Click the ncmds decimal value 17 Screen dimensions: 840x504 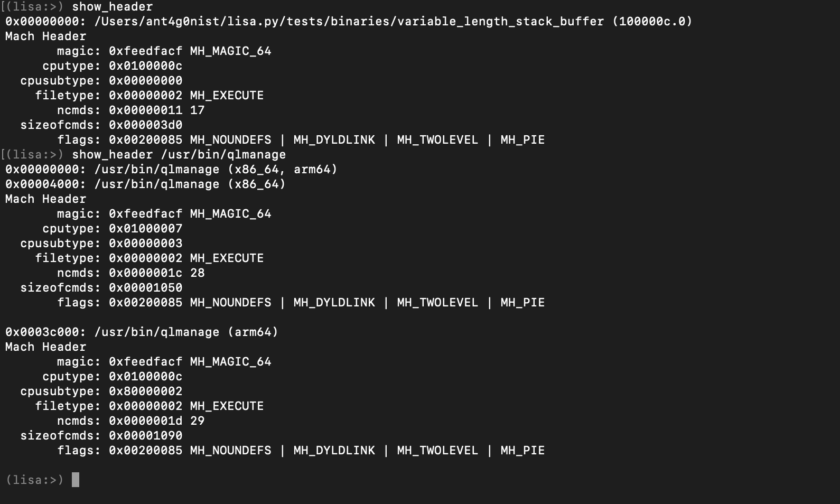pyautogui.click(x=197, y=110)
